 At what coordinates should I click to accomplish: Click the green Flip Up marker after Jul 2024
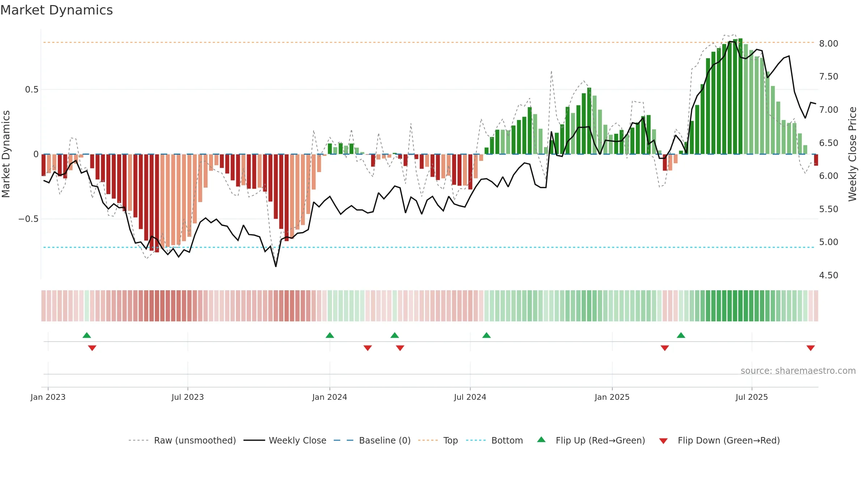[x=486, y=335]
